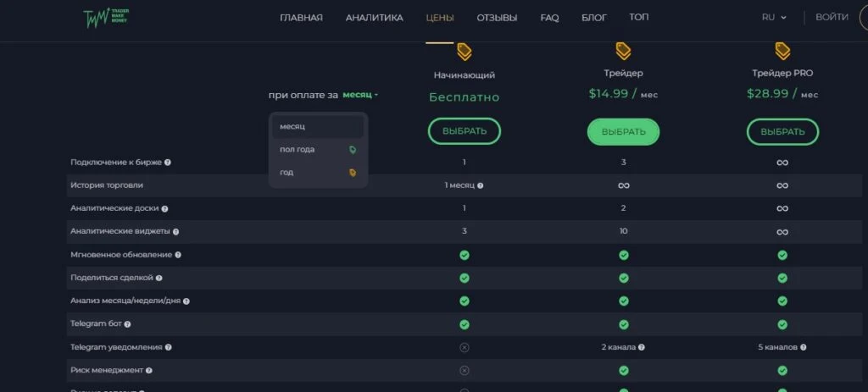Click the infinity symbol for Подключение к бирже
Screen dimensions: 868x392
point(782,163)
